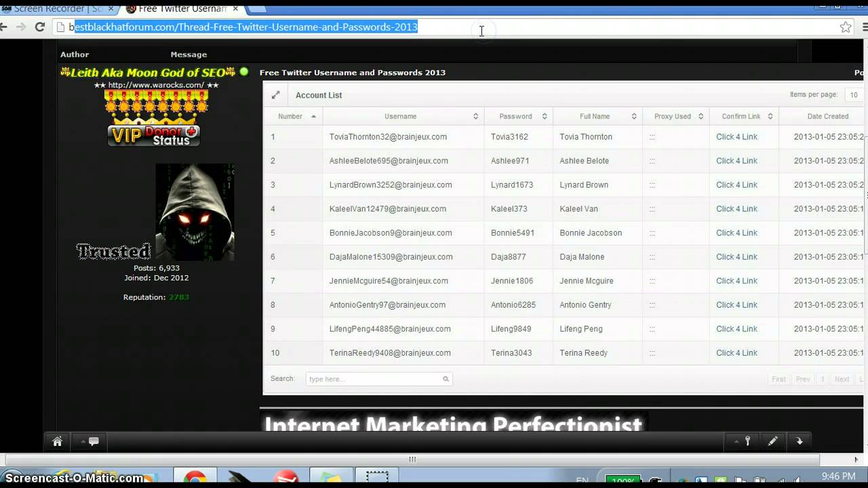868x488 pixels.
Task: Open the Items per page dropdown
Action: point(854,95)
